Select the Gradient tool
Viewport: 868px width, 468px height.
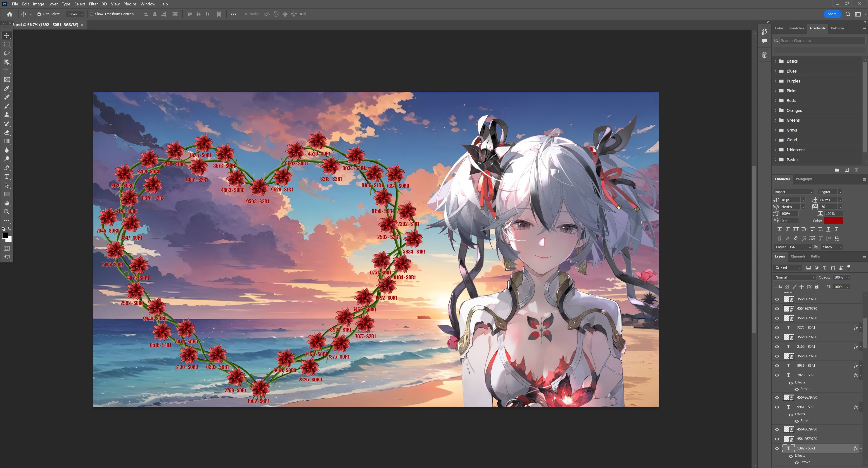point(7,141)
